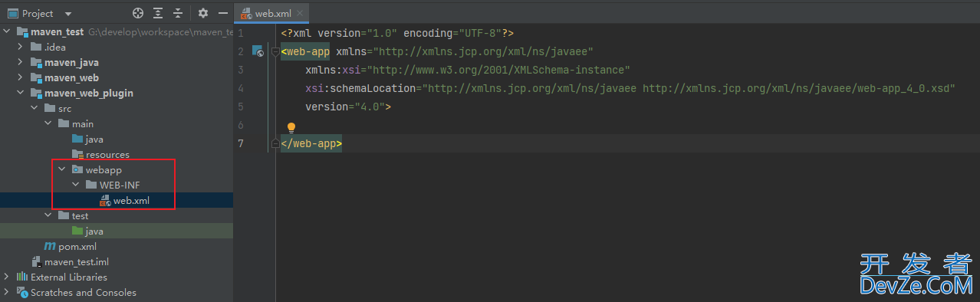Viewport: 980px width, 302px height.
Task: Click the yellow intention light bulb
Action: (x=291, y=128)
